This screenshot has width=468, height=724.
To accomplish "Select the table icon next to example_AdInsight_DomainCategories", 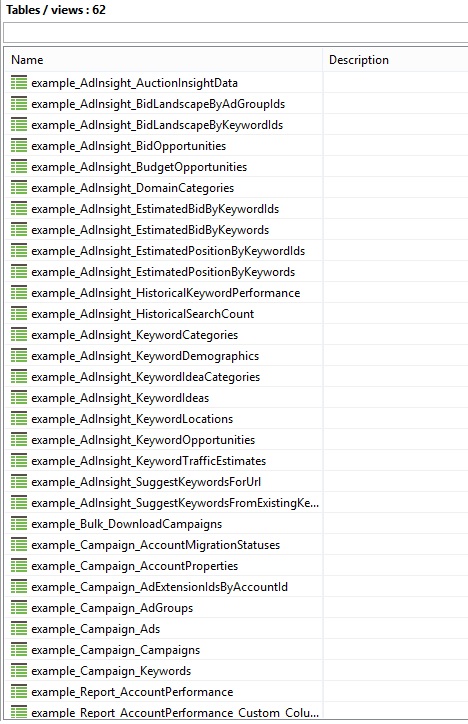I will 19,188.
